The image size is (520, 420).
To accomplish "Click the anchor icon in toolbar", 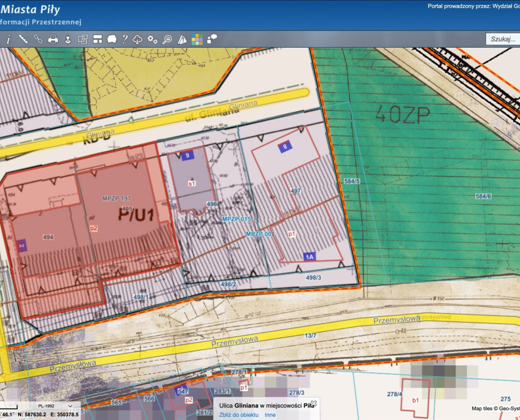I will [68, 39].
